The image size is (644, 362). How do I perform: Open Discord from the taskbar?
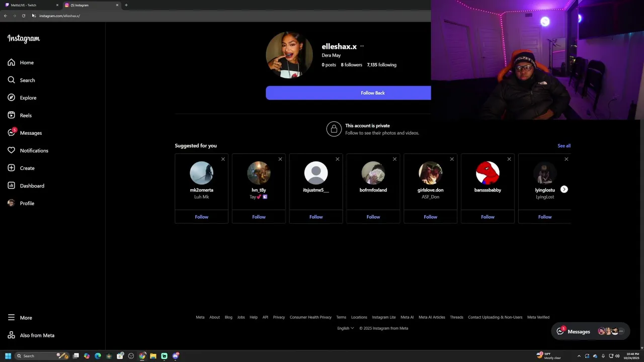[x=175, y=356]
